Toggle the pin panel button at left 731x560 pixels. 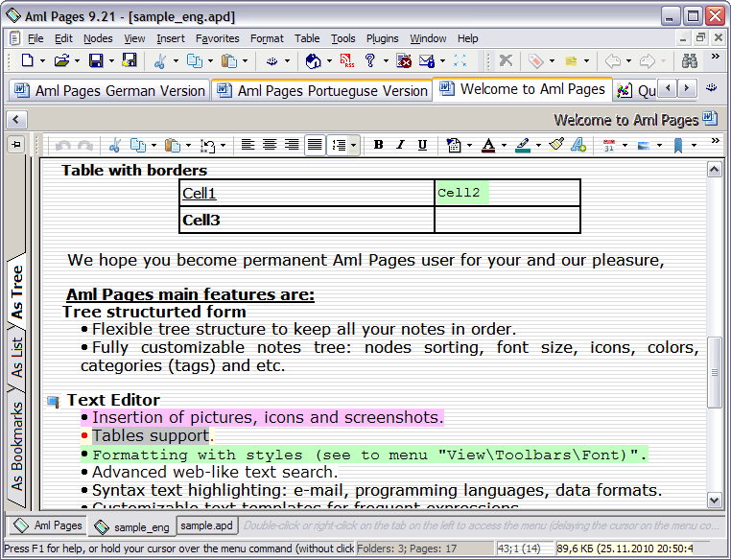pyautogui.click(x=16, y=145)
